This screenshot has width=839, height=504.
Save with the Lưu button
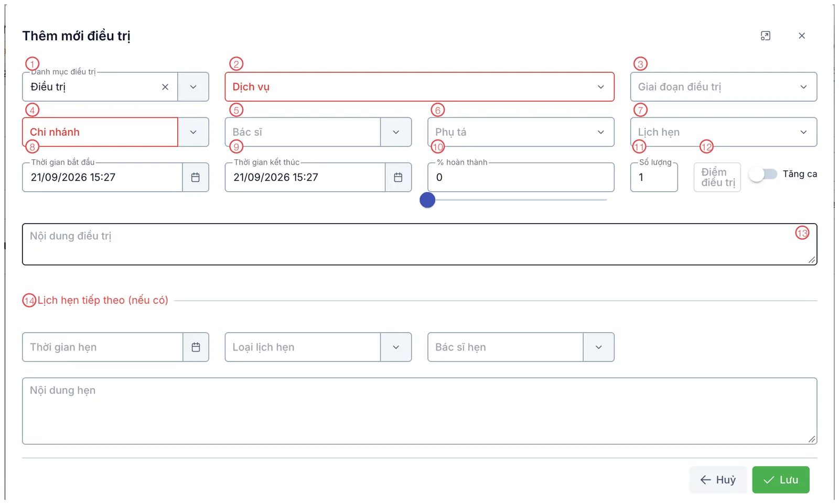pyautogui.click(x=781, y=480)
